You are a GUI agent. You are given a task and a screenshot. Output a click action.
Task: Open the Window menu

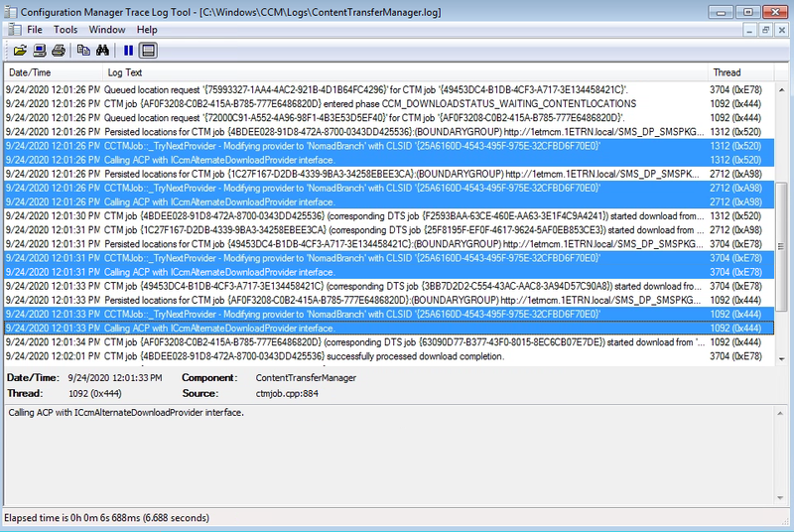[x=107, y=30]
